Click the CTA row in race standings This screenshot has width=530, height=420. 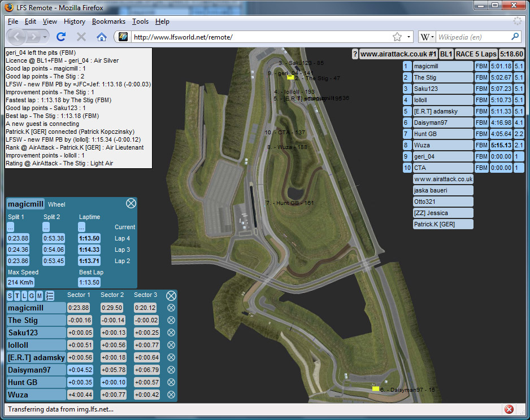click(443, 168)
